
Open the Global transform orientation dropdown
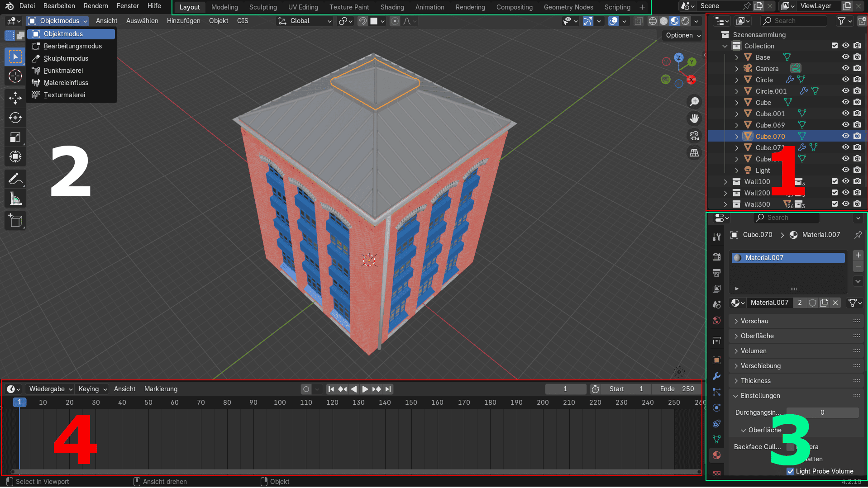point(304,21)
